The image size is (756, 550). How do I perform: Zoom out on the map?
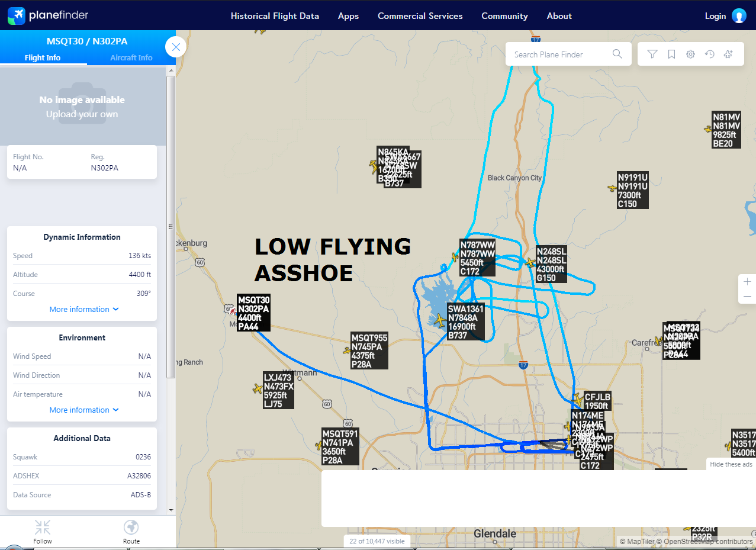tap(747, 296)
